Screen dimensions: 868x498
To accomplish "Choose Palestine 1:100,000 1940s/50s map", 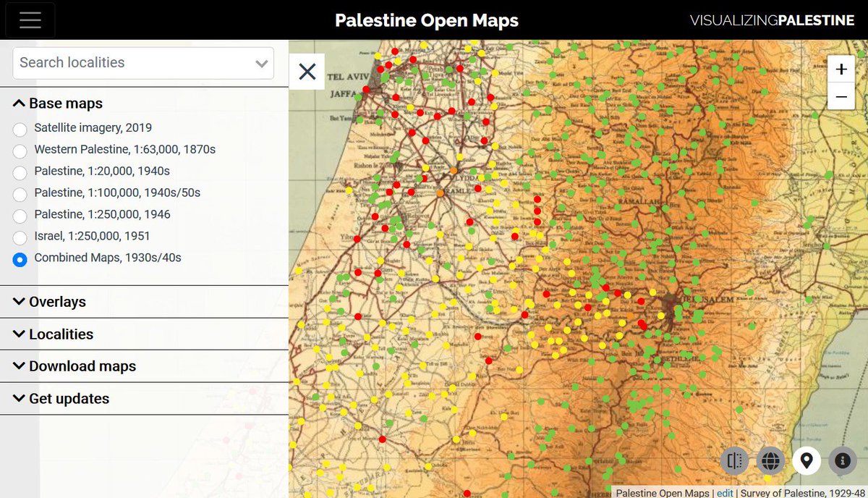I will click(20, 194).
